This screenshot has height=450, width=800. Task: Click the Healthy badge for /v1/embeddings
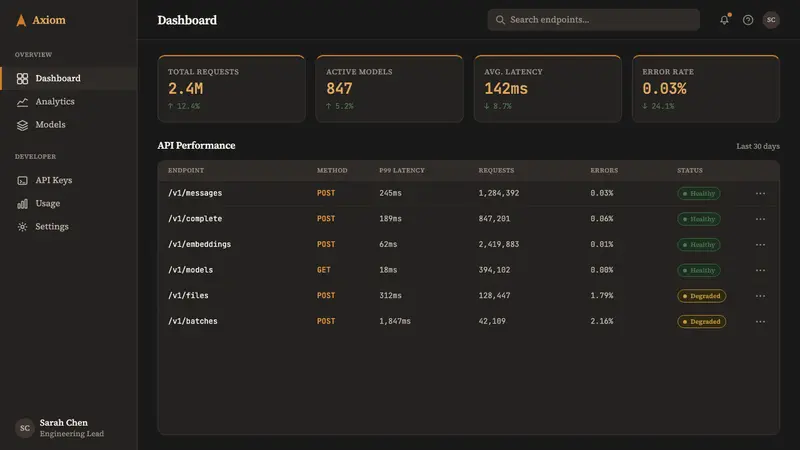(x=699, y=245)
